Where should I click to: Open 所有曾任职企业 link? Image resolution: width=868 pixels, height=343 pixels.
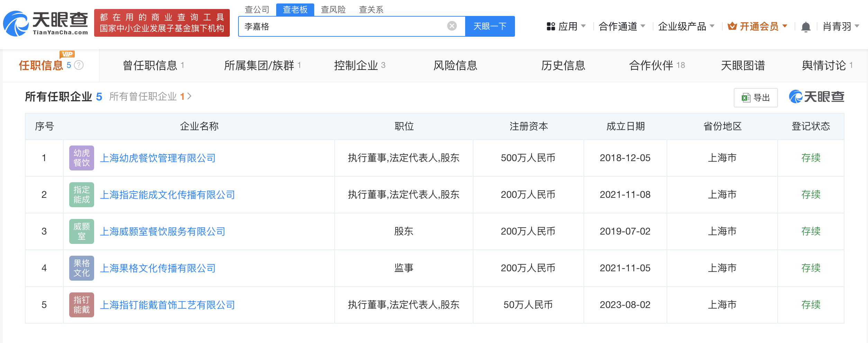tap(151, 96)
